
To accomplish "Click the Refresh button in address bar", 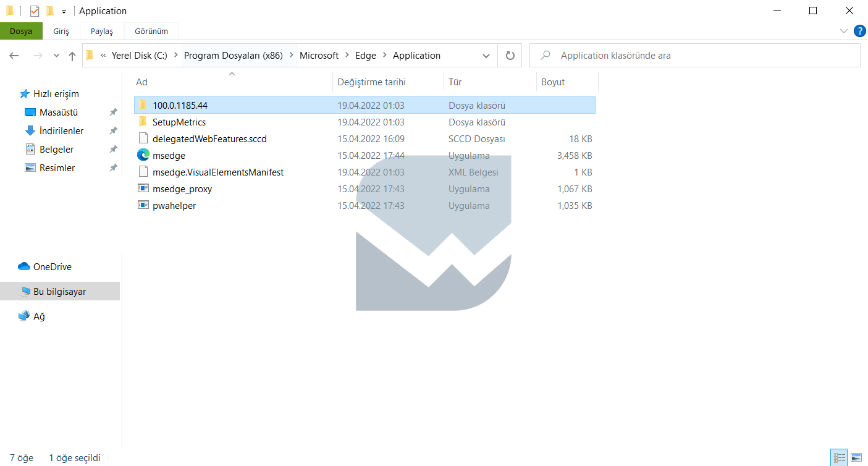I will pos(510,56).
